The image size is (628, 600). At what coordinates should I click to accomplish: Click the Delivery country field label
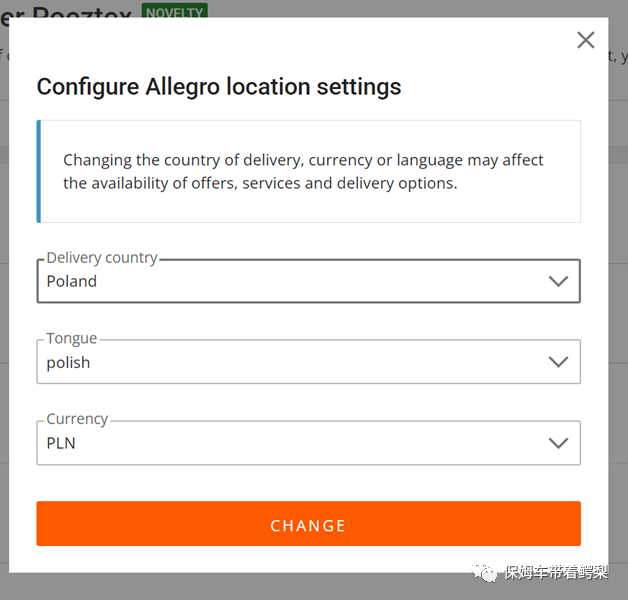pyautogui.click(x=102, y=258)
